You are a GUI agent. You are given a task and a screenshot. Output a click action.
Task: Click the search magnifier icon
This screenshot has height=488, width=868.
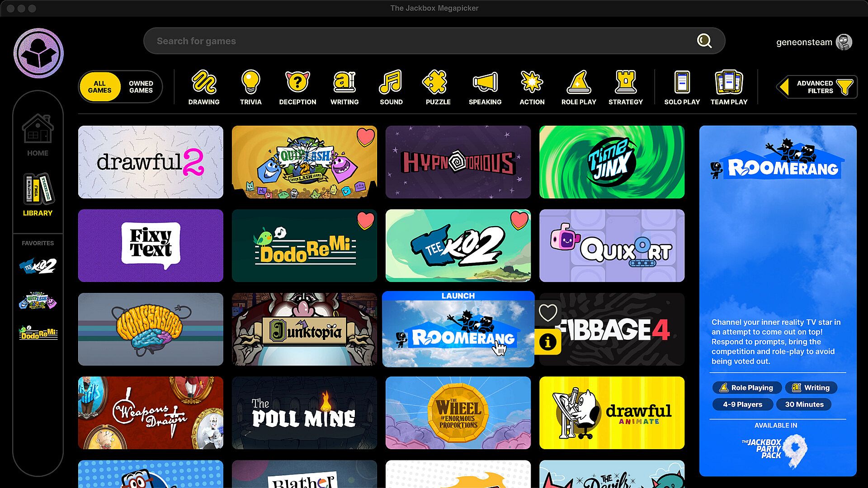click(x=704, y=41)
